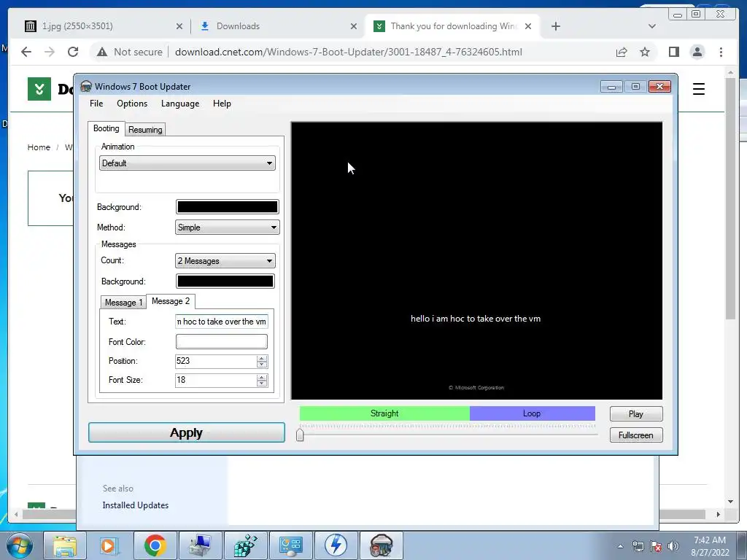
Task: Toggle the Chrome side panel icon
Action: pyautogui.click(x=673, y=52)
